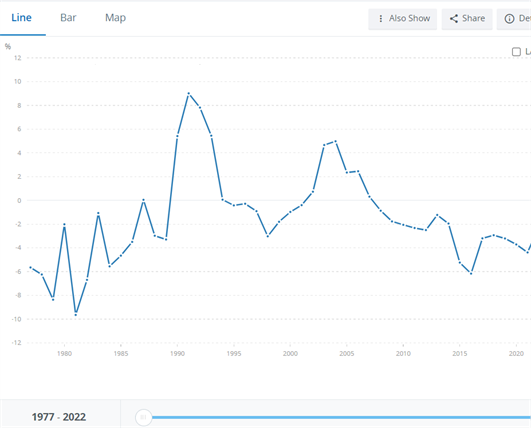Open the Map view tab
Viewport: 531px width, 428px height.
click(115, 18)
